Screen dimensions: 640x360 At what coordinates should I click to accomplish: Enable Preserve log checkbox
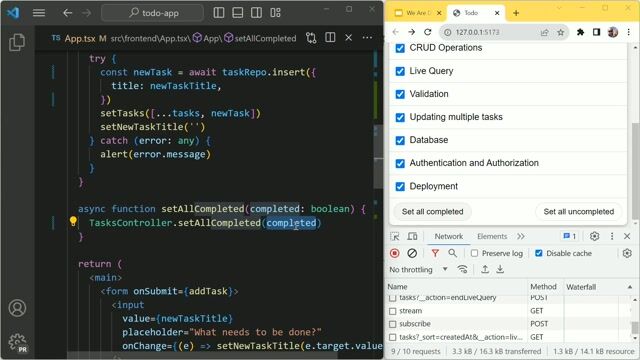coord(474,253)
